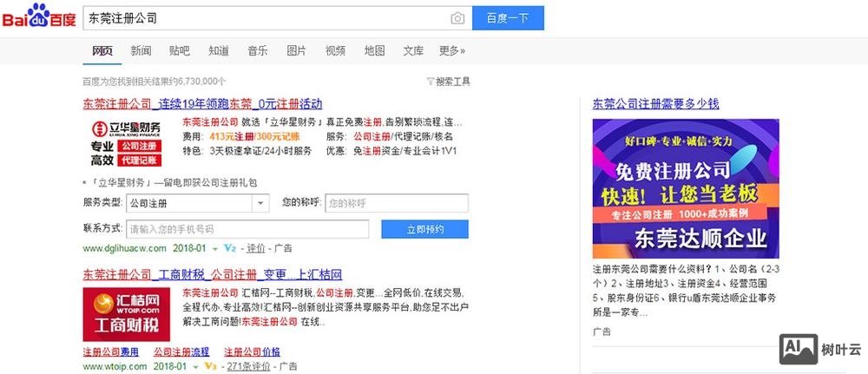Click 您的称呼 input field
Image resolution: width=868 pixels, height=374 pixels.
point(397,203)
